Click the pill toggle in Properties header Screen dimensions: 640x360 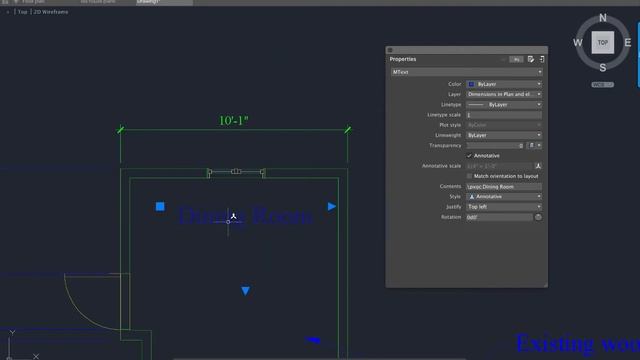(x=516, y=60)
